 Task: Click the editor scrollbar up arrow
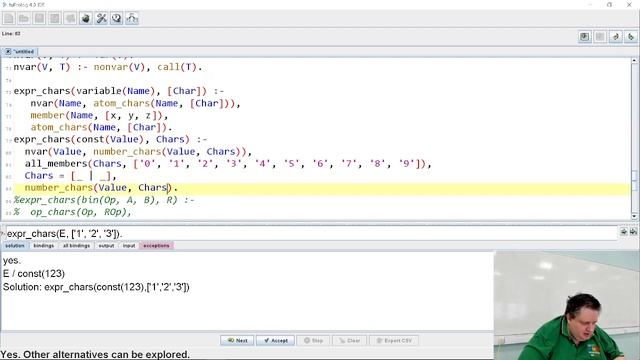pyautogui.click(x=634, y=60)
